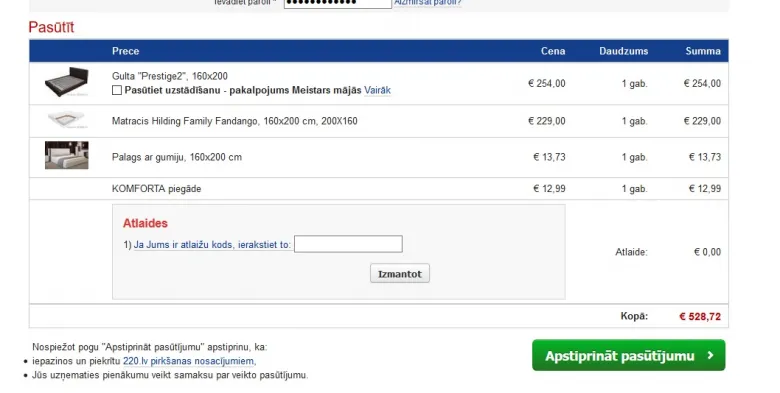Click the 'Ja Jums ir atlaižu kods' link
The height and width of the screenshot is (393, 780).
212,245
